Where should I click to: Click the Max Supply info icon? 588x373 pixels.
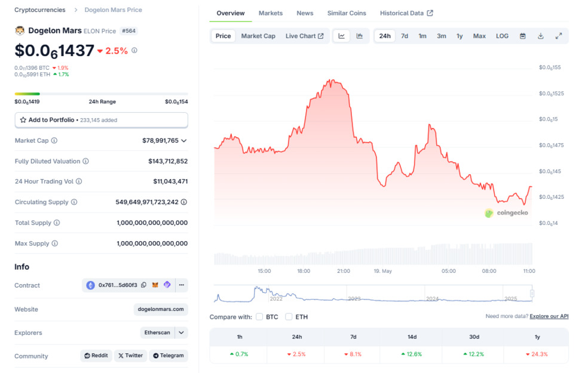55,243
